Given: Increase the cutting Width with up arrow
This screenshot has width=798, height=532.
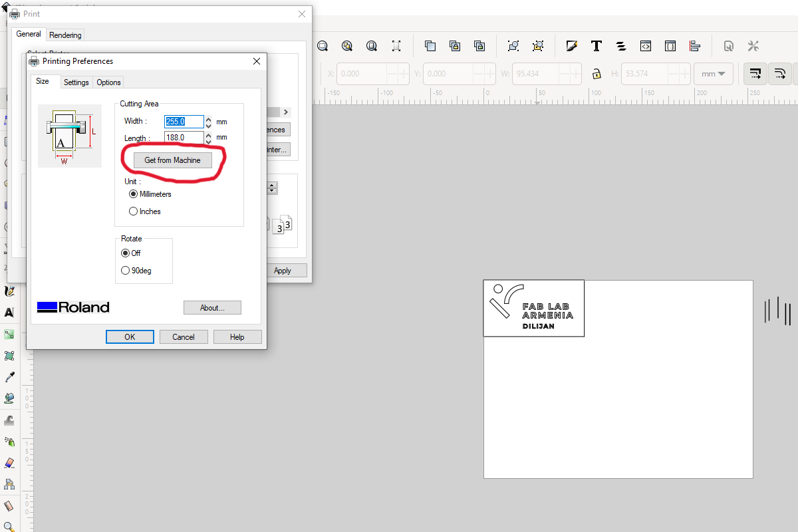Looking at the screenshot, I should (209, 119).
